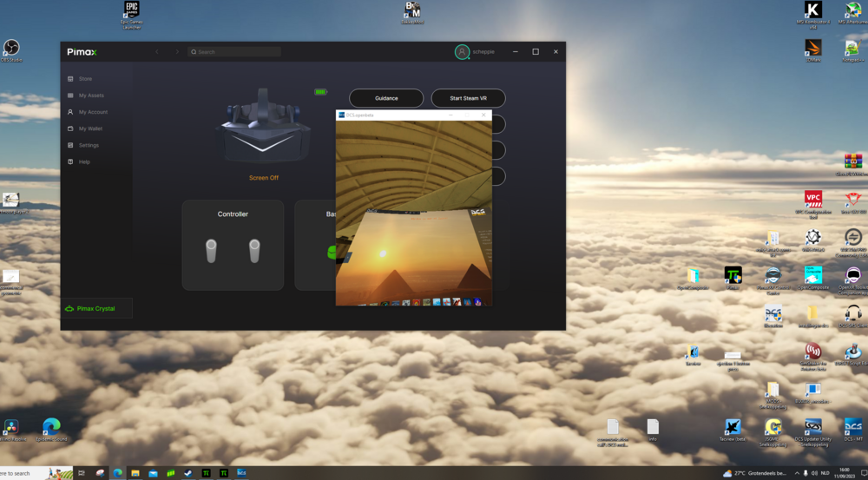Viewport: 868px width, 480px height.
Task: Select the right controller icon
Action: click(x=254, y=251)
